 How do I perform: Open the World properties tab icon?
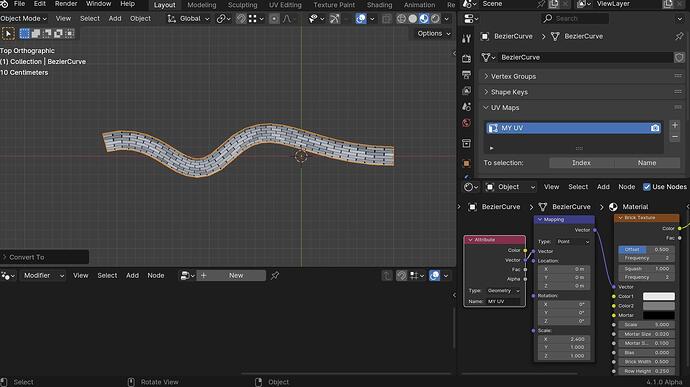[x=466, y=123]
